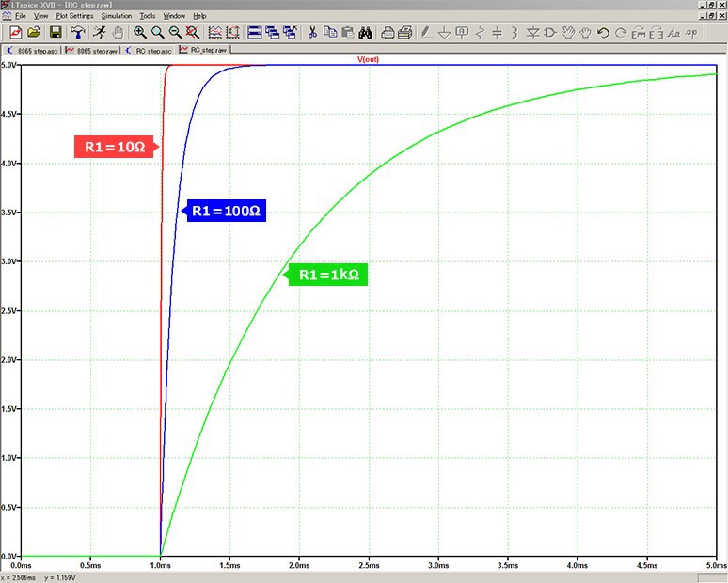Switch to the RC step.asc tab
Viewport: 728px width, 583px height.
[x=148, y=50]
